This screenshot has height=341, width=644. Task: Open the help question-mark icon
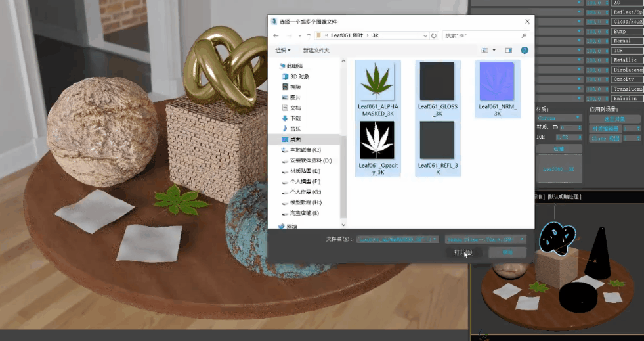(x=525, y=50)
